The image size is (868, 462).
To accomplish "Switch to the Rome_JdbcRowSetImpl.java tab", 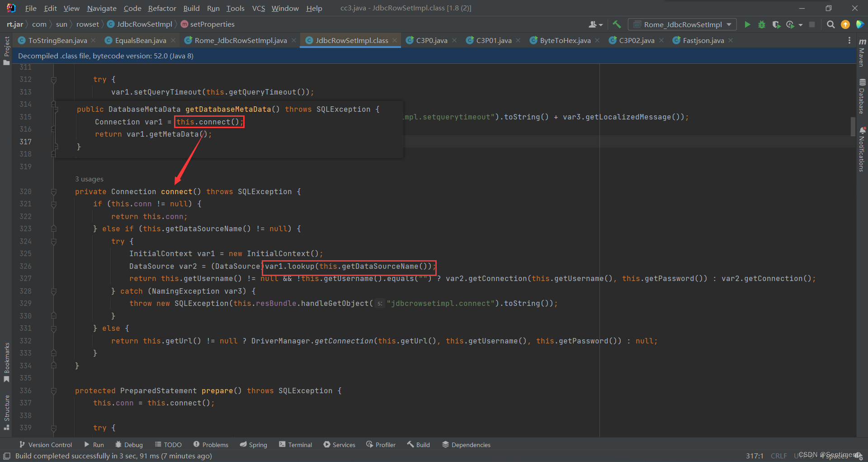I will 241,40.
